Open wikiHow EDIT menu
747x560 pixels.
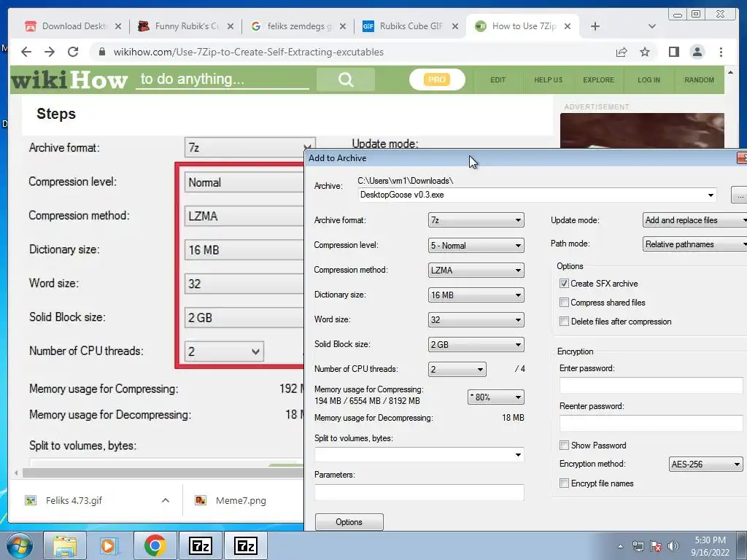498,80
